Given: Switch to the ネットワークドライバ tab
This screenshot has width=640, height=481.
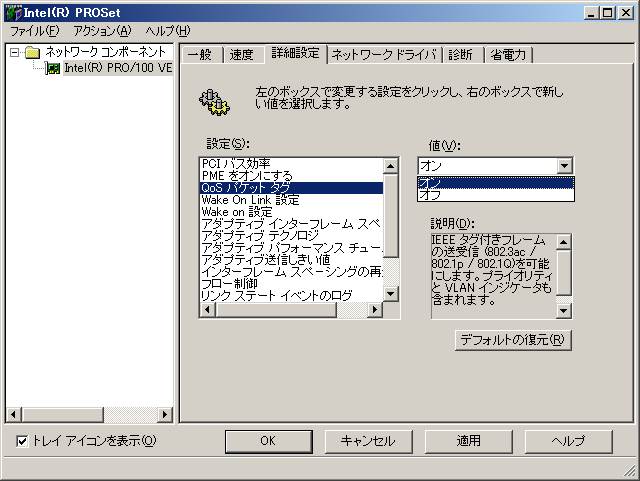Looking at the screenshot, I should pyautogui.click(x=383, y=54).
